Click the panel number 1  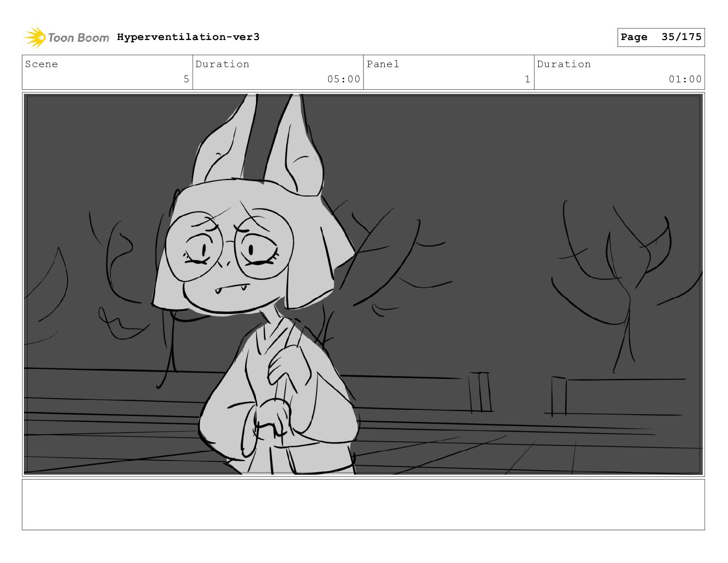pyautogui.click(x=528, y=79)
